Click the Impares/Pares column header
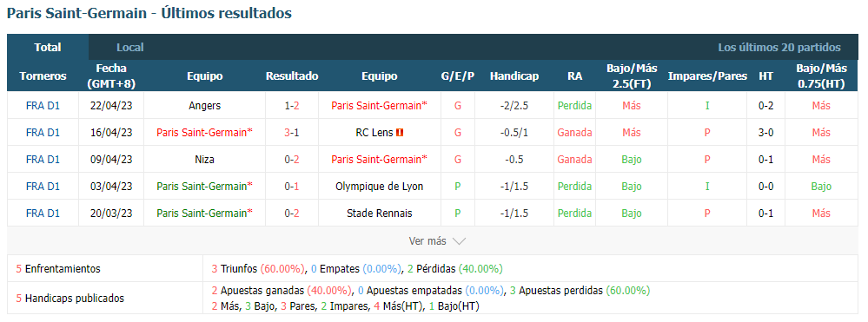The height and width of the screenshot is (322, 868). pos(707,76)
